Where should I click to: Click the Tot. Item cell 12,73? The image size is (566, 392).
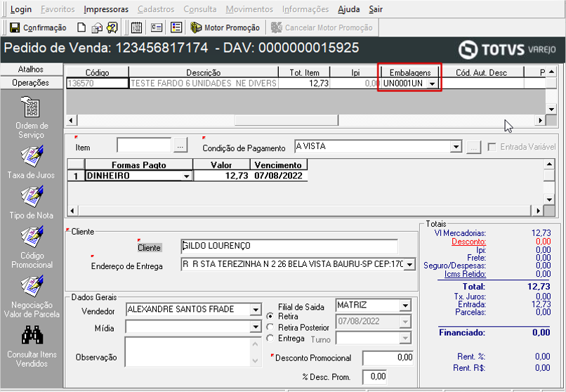pyautogui.click(x=304, y=84)
